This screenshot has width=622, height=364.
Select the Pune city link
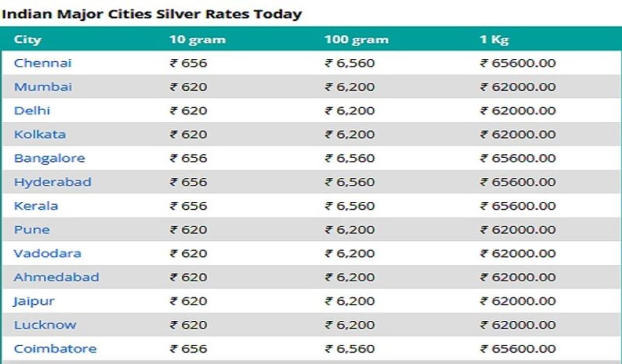[32, 230]
